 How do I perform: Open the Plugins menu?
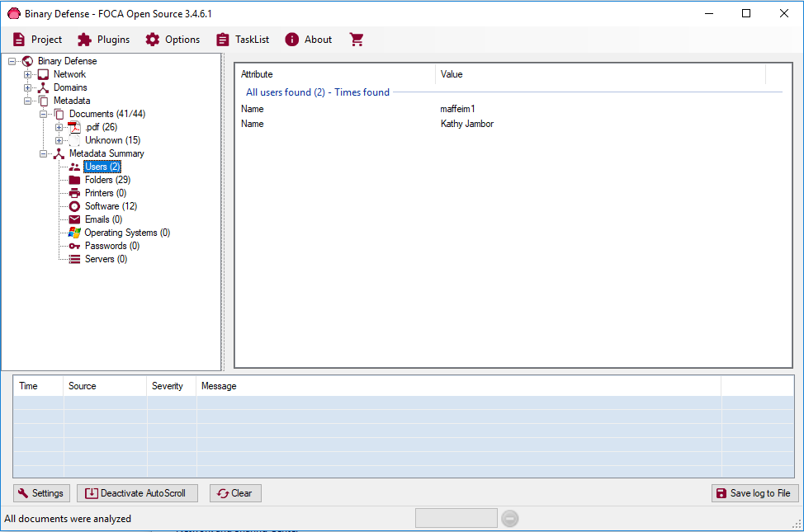pos(103,40)
